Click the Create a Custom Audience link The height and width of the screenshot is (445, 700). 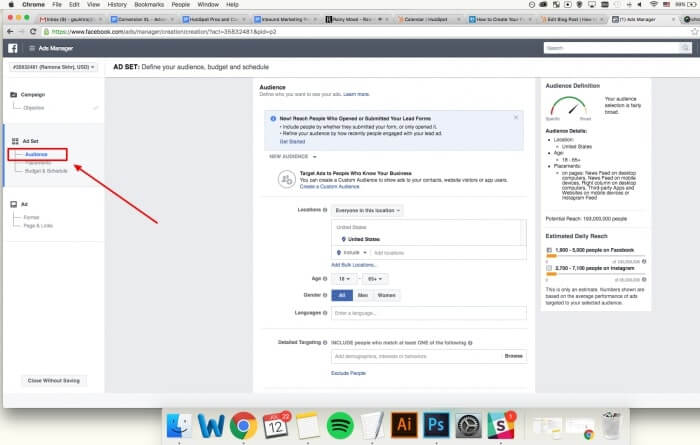click(x=329, y=187)
